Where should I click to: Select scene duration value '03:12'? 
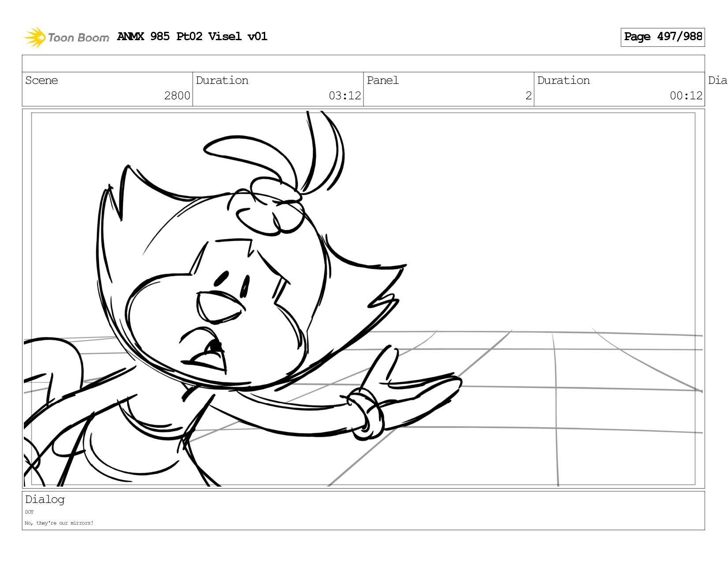click(x=345, y=96)
